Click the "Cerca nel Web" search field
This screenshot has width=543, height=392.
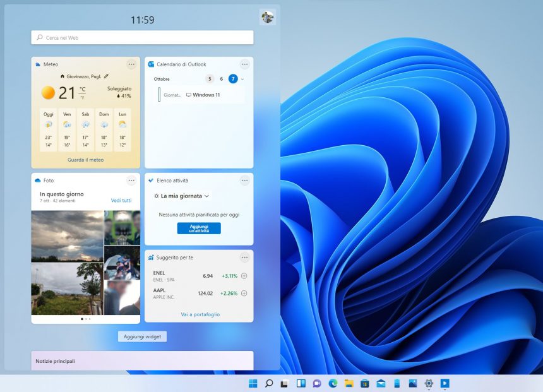[141, 37]
